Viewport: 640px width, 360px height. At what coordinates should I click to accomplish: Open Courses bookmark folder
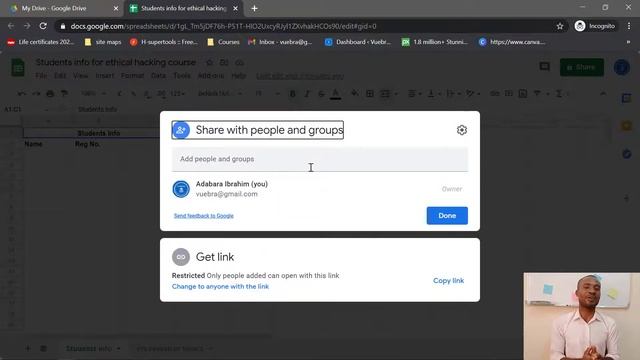click(223, 42)
